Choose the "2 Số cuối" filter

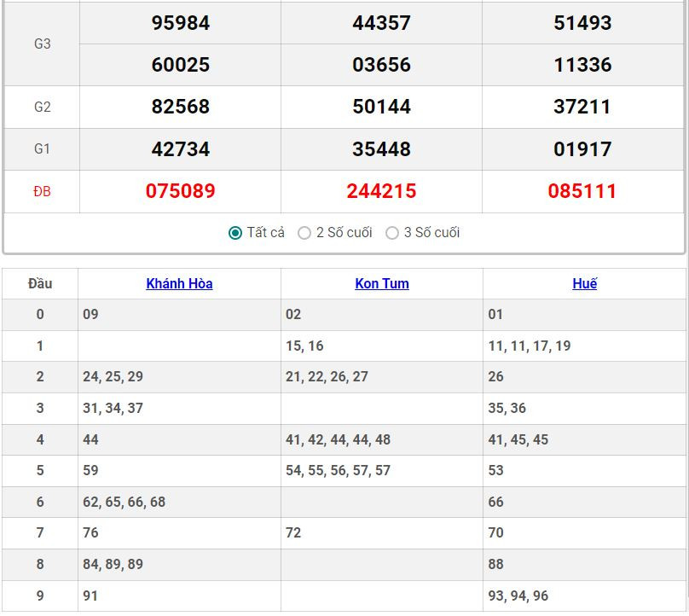[304, 233]
